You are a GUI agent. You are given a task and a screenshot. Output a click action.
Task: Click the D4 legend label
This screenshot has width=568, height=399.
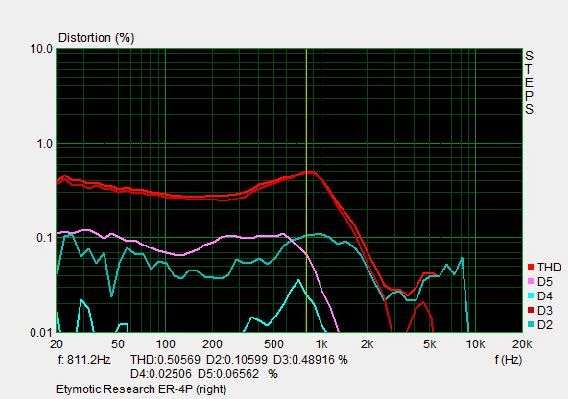point(545,296)
